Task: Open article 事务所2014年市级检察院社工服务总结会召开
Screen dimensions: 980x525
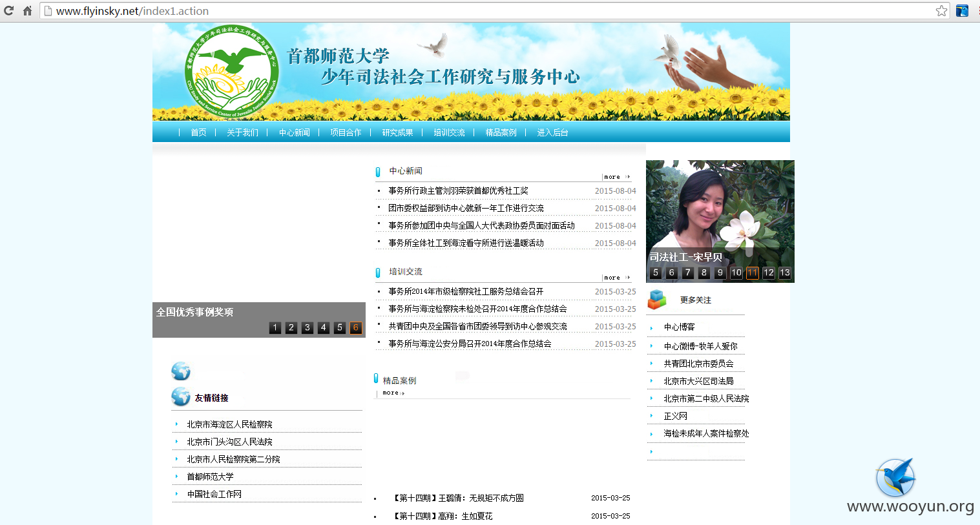Action: [x=466, y=291]
